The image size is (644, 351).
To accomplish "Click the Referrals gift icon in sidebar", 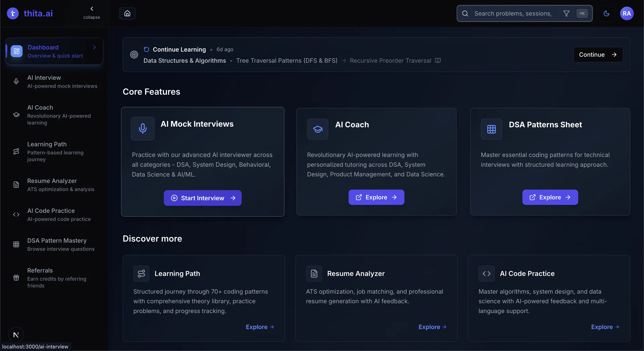I will [16, 278].
